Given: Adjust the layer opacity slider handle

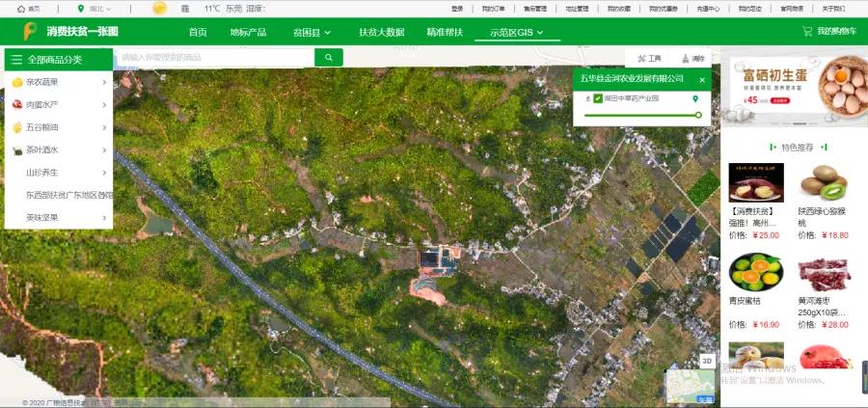Looking at the screenshot, I should click(x=698, y=115).
